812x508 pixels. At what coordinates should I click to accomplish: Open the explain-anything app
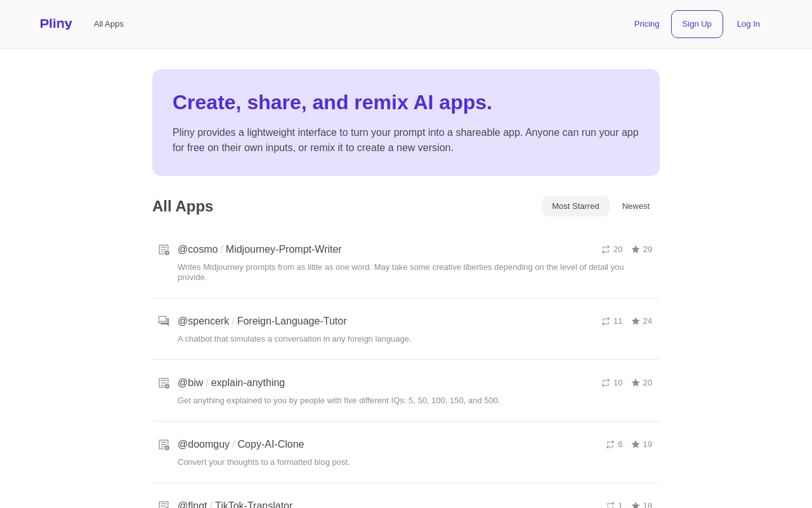tap(248, 383)
